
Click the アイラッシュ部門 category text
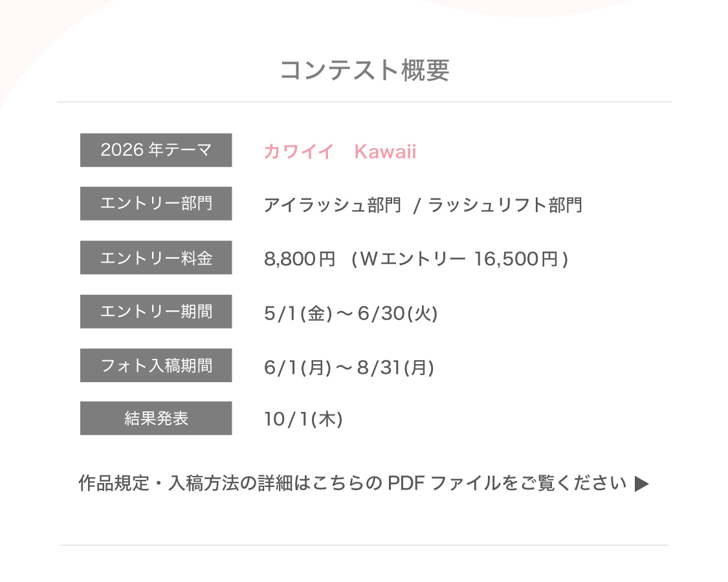(x=332, y=206)
